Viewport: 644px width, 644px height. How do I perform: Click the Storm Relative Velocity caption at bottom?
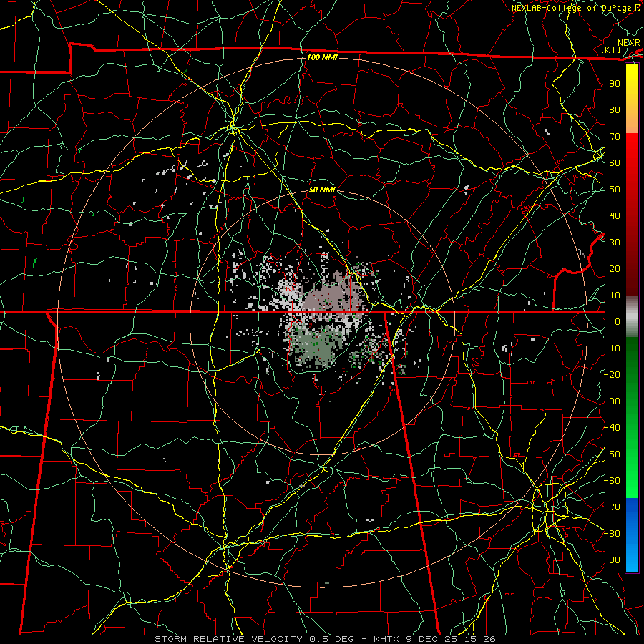[x=325, y=639]
